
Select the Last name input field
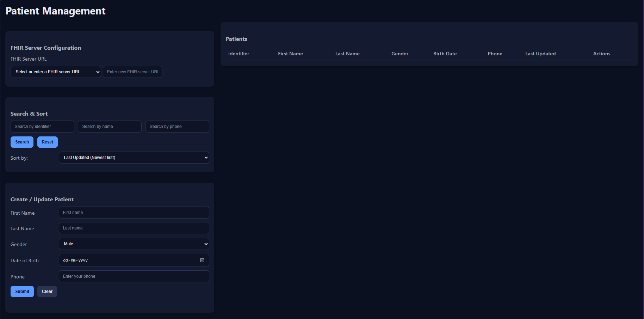(134, 228)
